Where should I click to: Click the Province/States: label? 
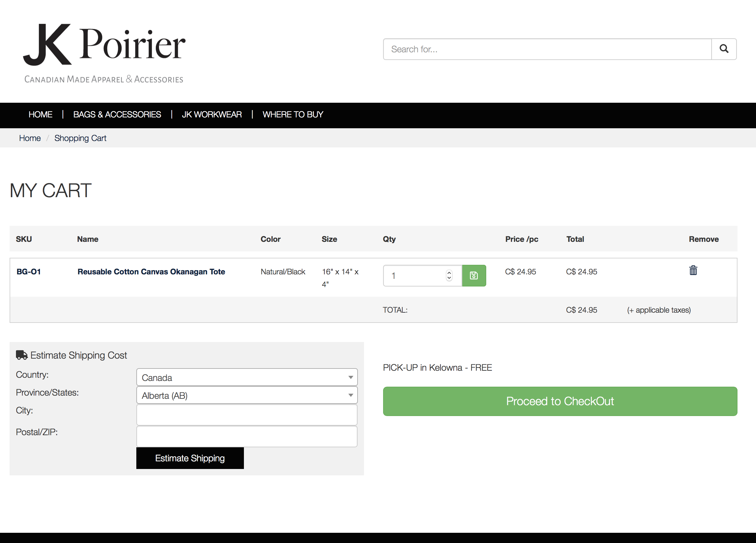[x=47, y=392]
